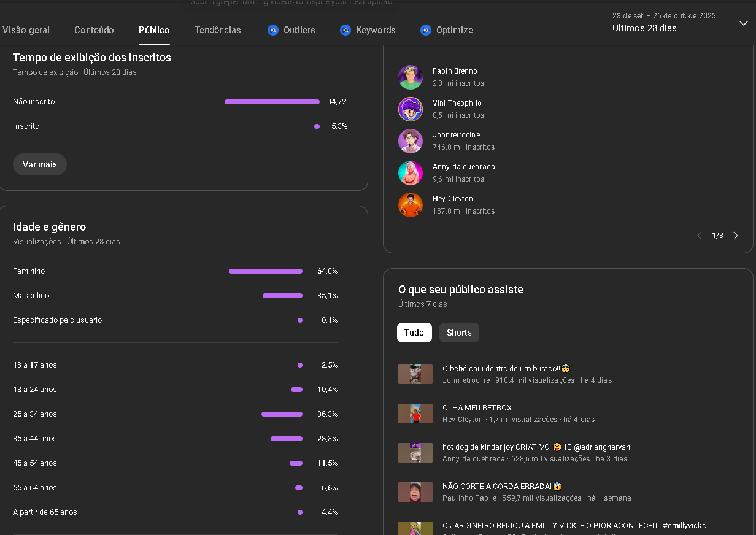
Task: Click the Keywords tab icon
Action: 345,30
